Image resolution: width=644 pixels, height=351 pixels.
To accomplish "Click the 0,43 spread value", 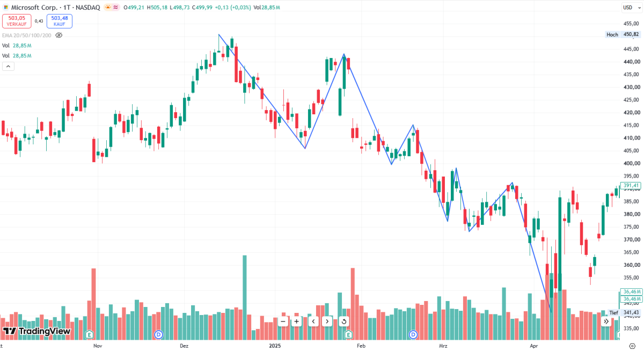I will [39, 21].
